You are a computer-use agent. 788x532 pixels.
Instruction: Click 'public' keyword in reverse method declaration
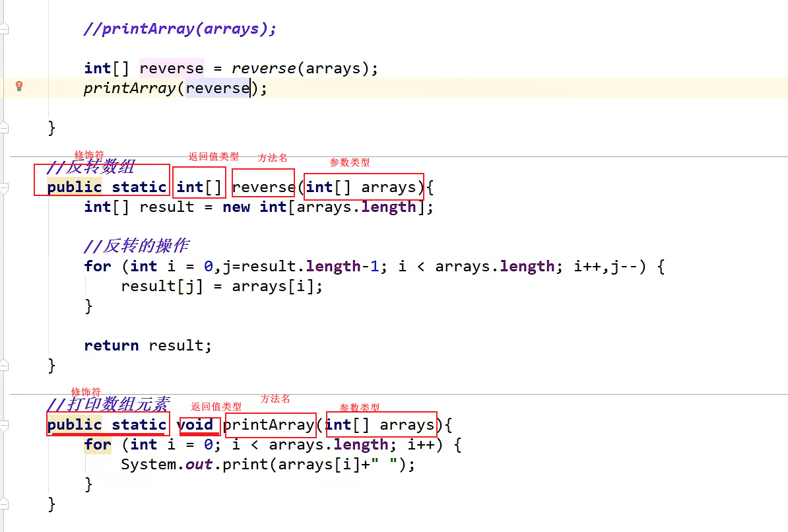[x=75, y=187]
